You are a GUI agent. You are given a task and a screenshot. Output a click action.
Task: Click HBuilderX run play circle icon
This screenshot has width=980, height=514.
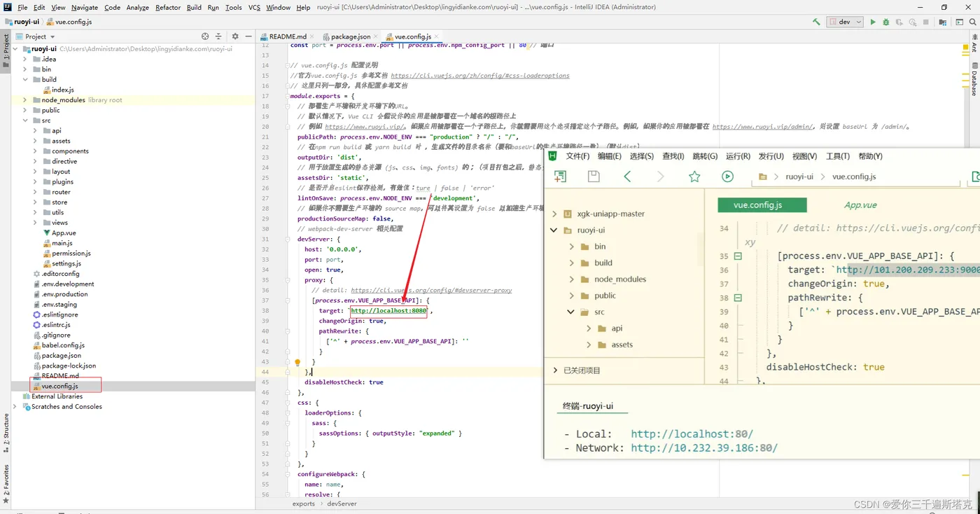tap(727, 176)
